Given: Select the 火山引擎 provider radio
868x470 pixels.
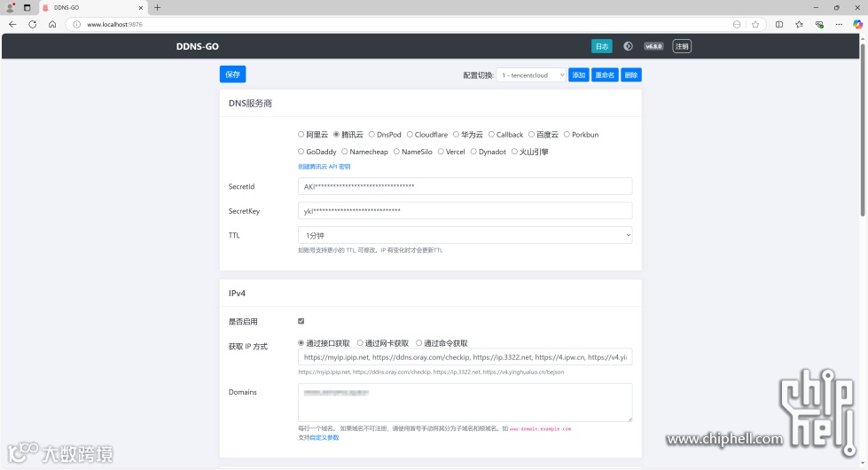Looking at the screenshot, I should tap(514, 152).
